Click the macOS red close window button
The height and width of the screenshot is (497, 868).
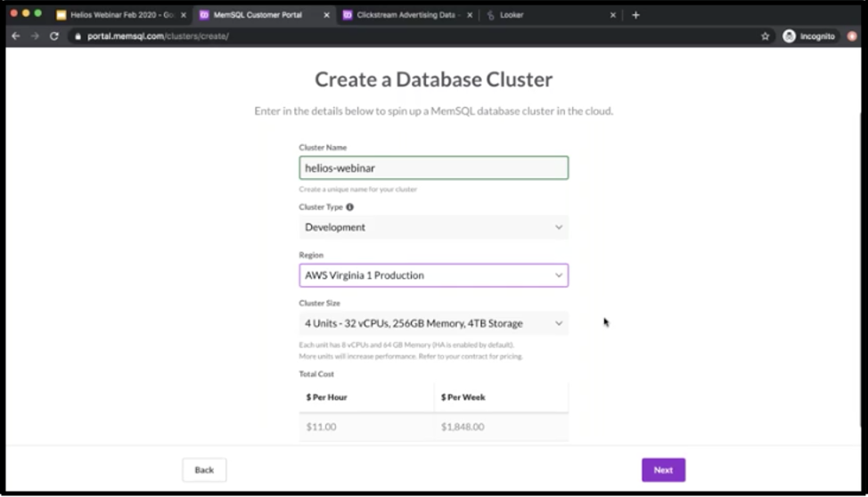click(14, 12)
